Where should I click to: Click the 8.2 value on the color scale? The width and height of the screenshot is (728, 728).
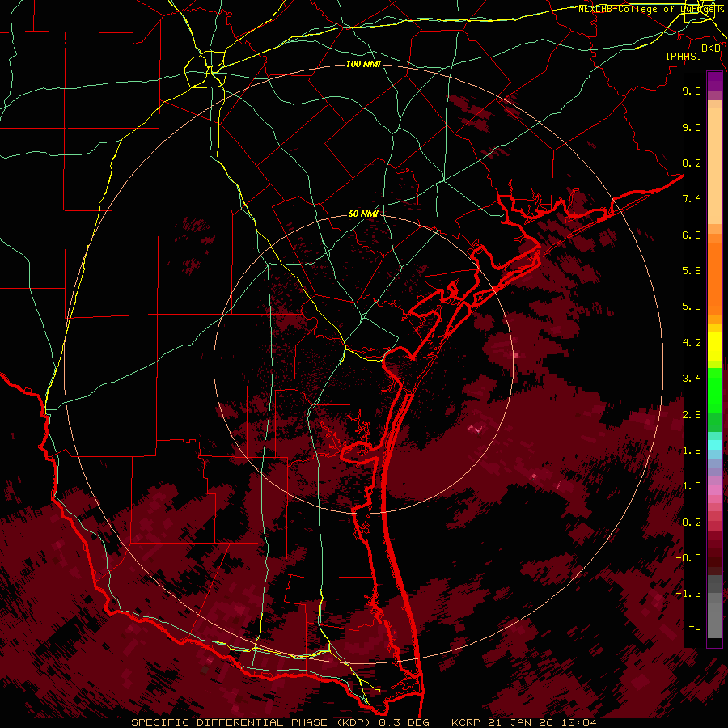pyautogui.click(x=692, y=163)
